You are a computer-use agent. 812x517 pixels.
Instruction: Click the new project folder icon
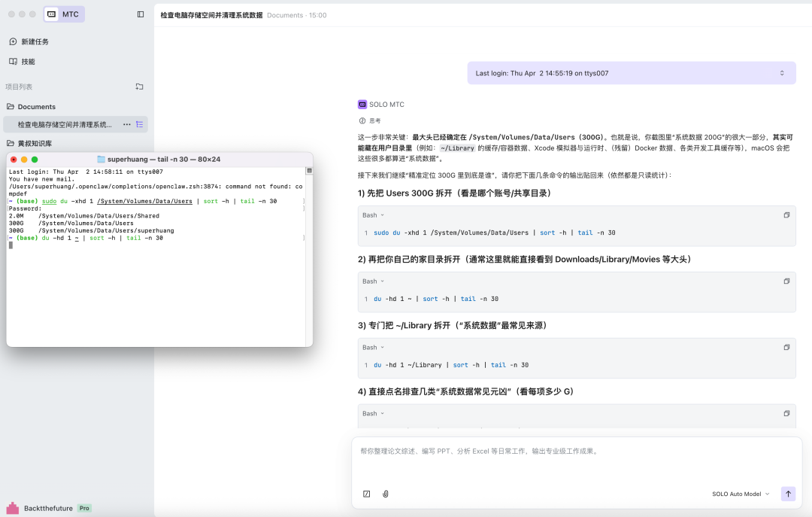[139, 87]
